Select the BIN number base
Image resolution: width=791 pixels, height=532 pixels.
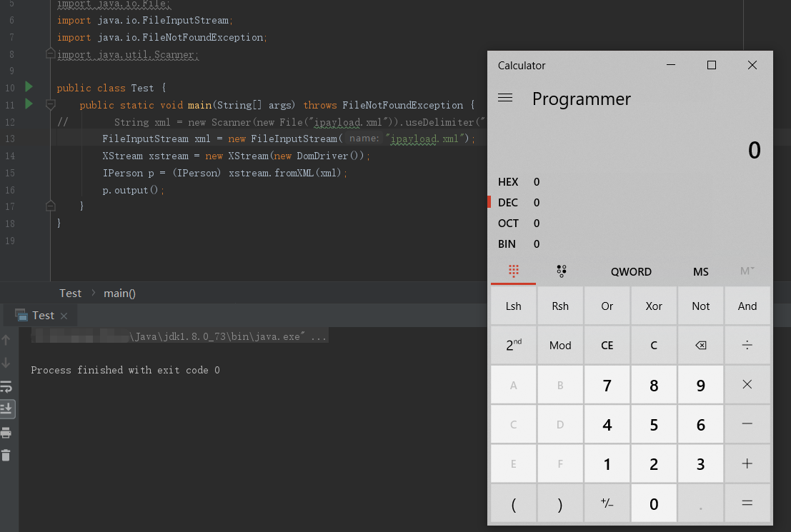coord(507,244)
